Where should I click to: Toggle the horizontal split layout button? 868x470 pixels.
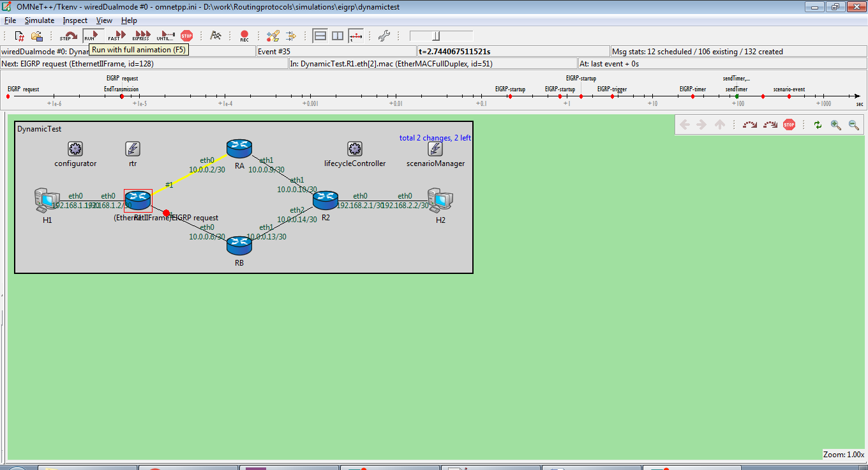[x=320, y=36]
